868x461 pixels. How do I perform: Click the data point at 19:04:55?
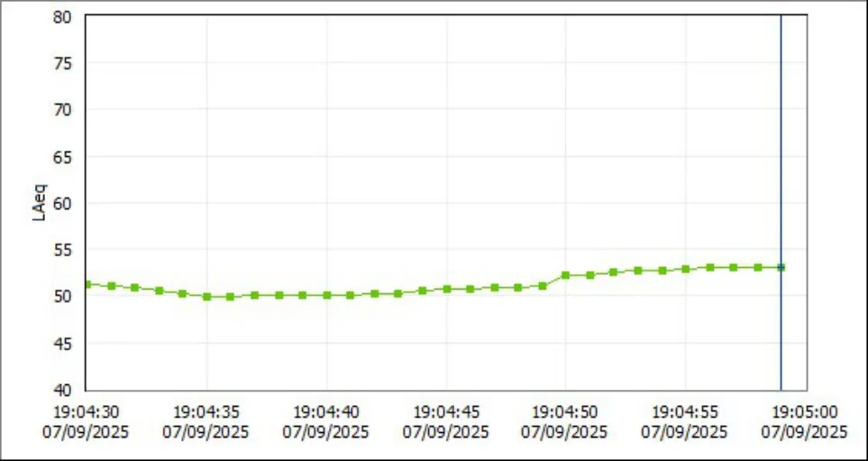(685, 269)
